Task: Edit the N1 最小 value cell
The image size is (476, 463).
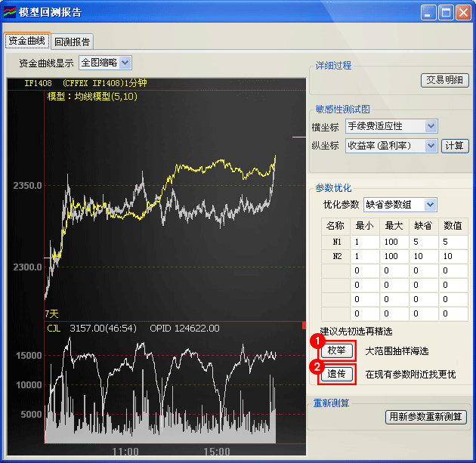Action: tap(365, 242)
